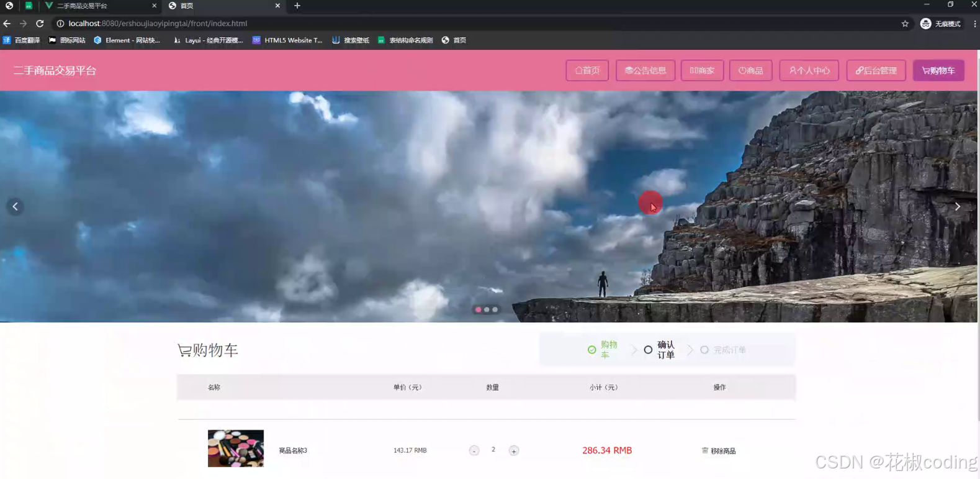Close the 二手商品交易平台 browser tab
This screenshot has width=980, height=479.
click(x=154, y=6)
